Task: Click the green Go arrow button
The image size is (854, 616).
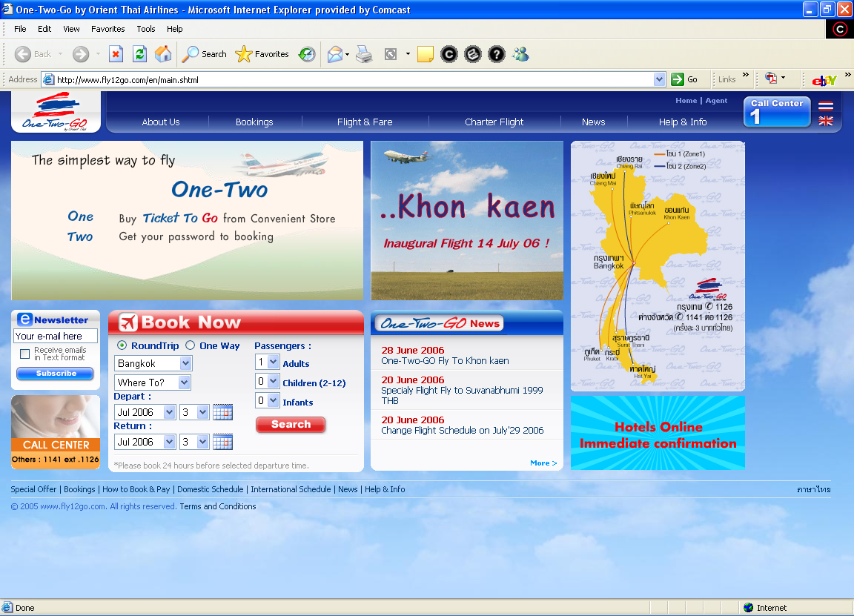Action: point(677,79)
